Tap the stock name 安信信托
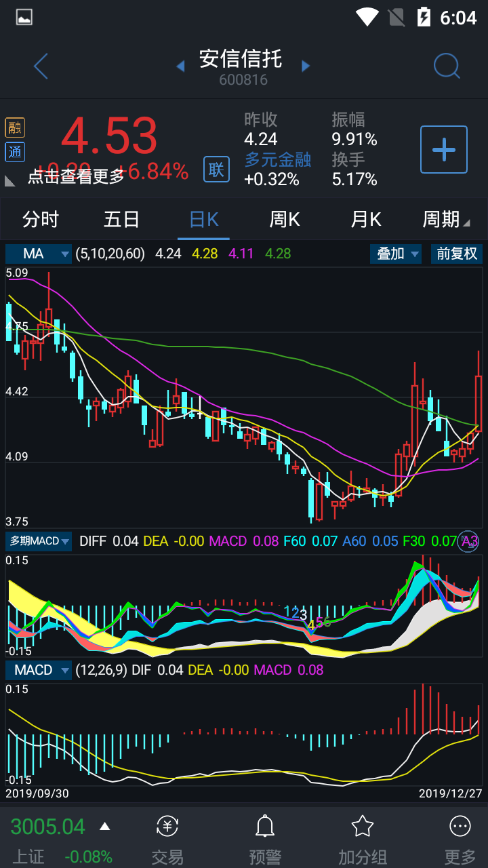This screenshot has height=868, width=488. tap(241, 59)
